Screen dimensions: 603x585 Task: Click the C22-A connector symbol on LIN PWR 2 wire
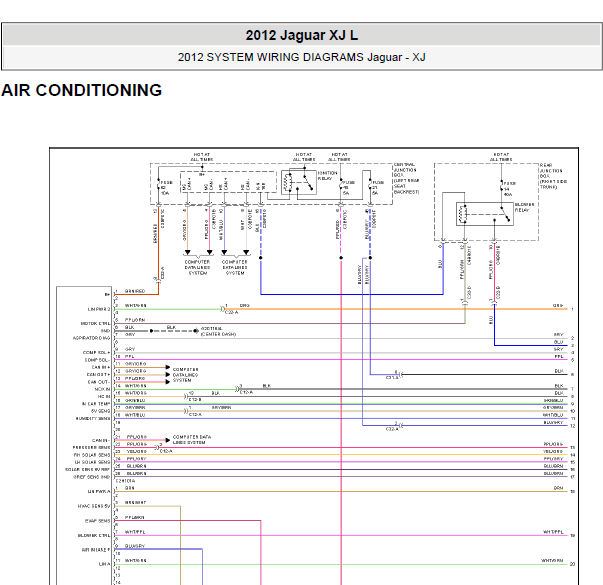222,309
